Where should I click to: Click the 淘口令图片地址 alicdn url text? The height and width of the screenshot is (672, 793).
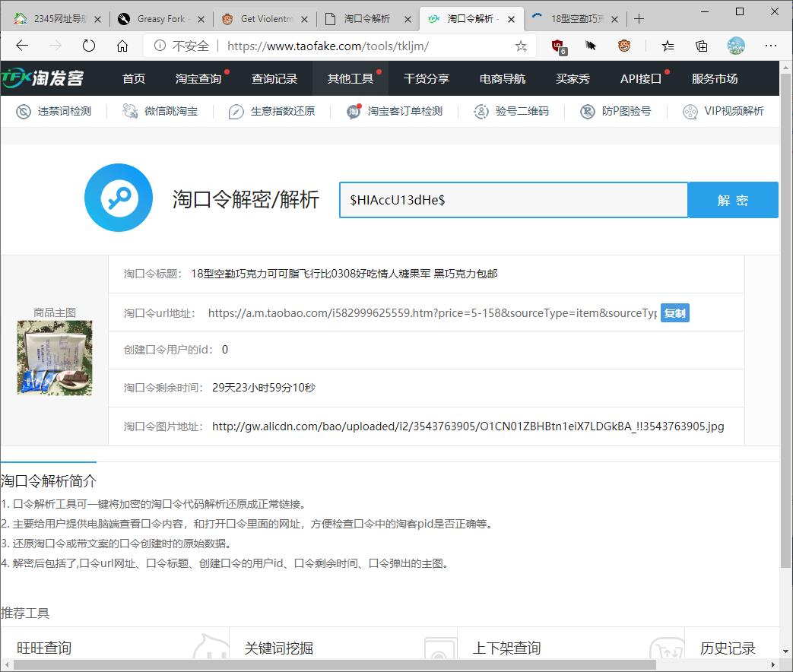pyautogui.click(x=468, y=426)
